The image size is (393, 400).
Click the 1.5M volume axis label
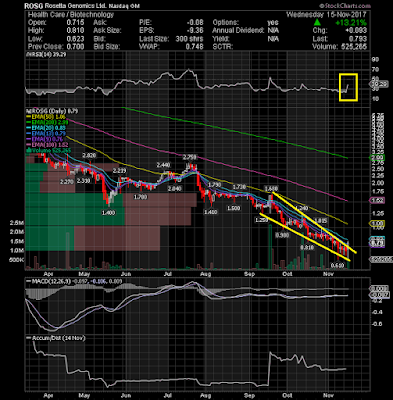click(x=17, y=241)
